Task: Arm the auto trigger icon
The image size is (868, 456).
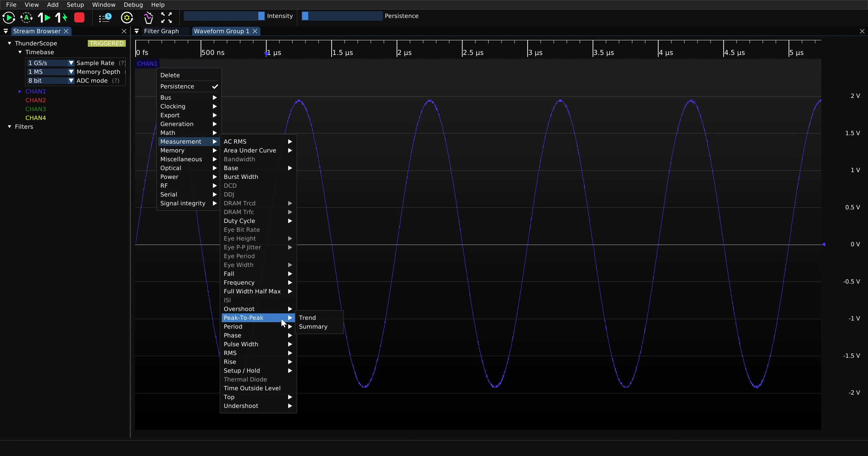Action: point(26,18)
